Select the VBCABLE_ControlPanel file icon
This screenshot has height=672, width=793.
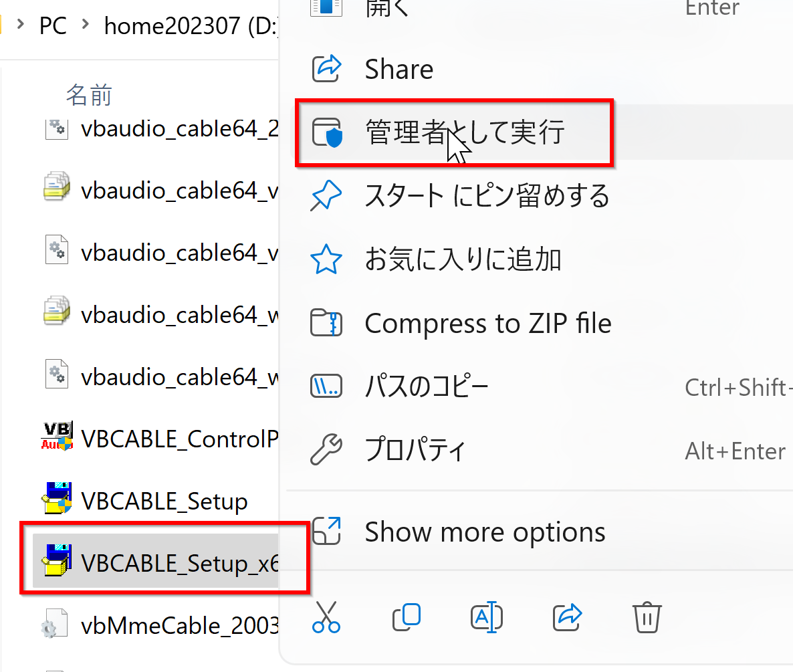[57, 436]
